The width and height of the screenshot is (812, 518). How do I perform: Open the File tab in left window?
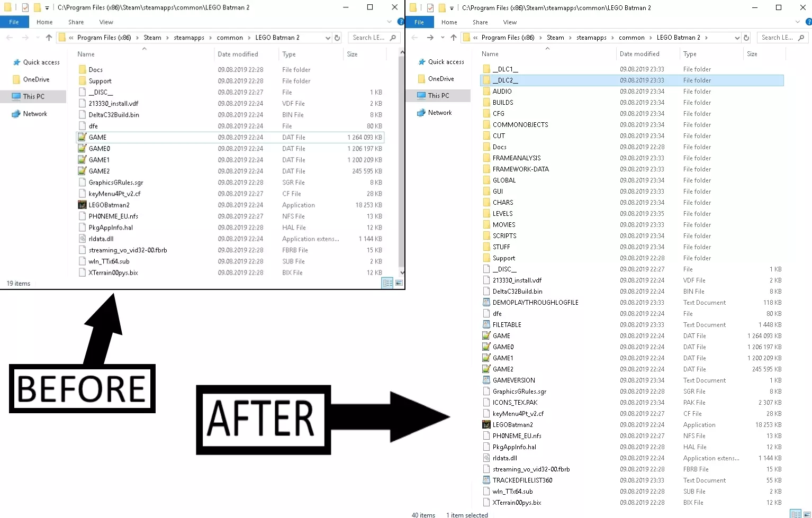pos(14,22)
